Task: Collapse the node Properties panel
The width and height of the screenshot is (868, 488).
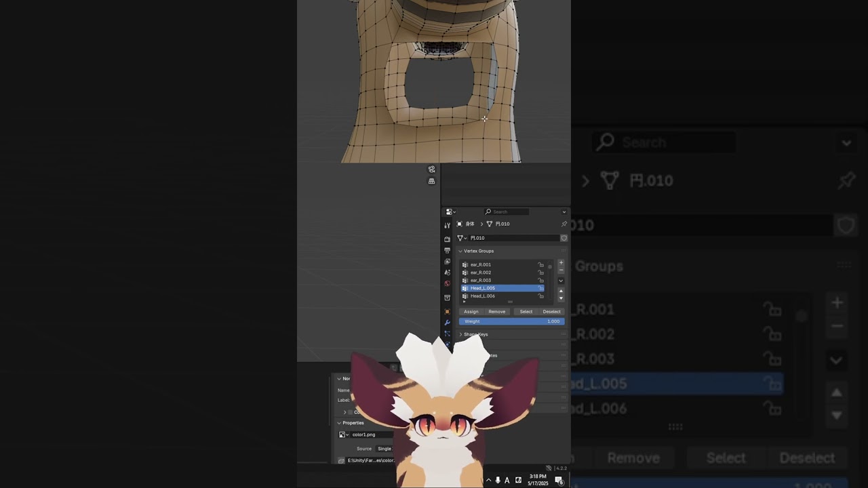Action: 339,423
